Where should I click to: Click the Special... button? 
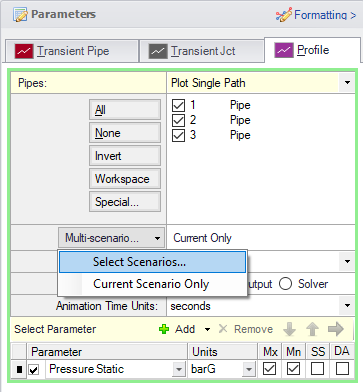tap(125, 202)
